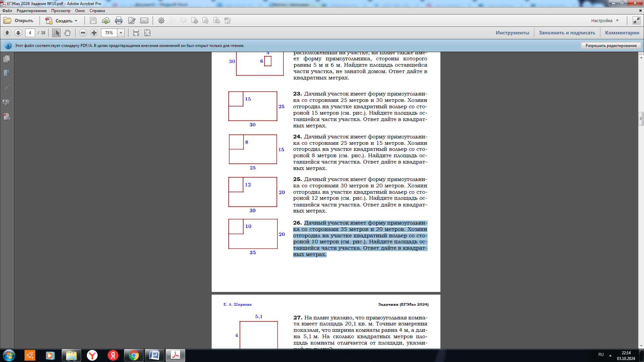Image resolution: width=644 pixels, height=362 pixels.
Task: Click the fit full page icon
Action: (147, 33)
